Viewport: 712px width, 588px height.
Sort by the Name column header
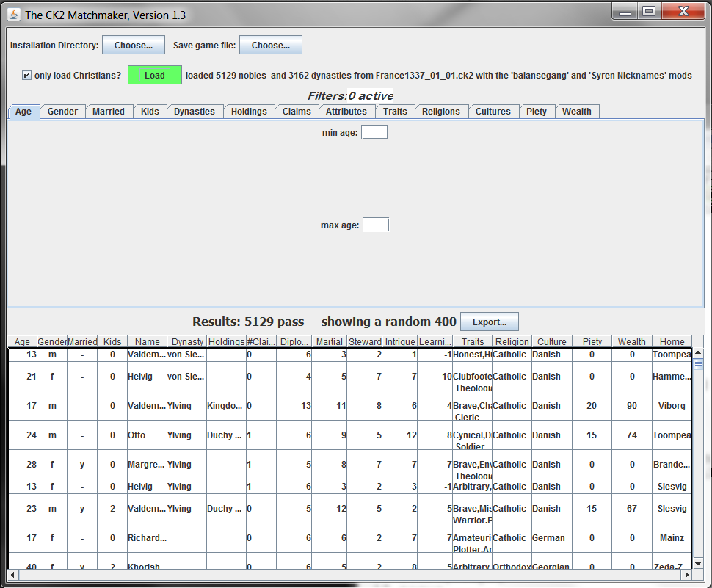point(147,341)
